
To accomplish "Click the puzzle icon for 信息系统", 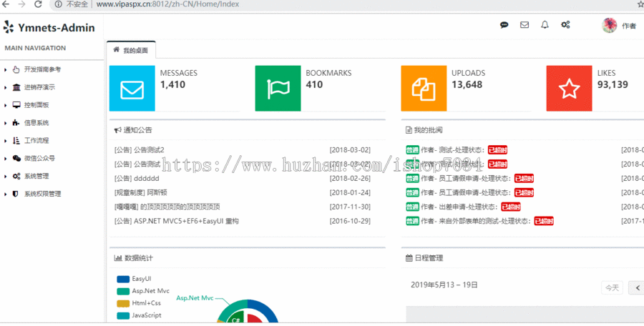I will 16,123.
